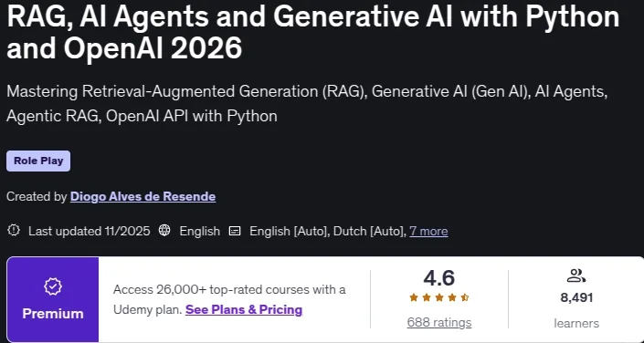Open instructor Diogo Alves de Resende link
644x343 pixels.
tap(143, 197)
